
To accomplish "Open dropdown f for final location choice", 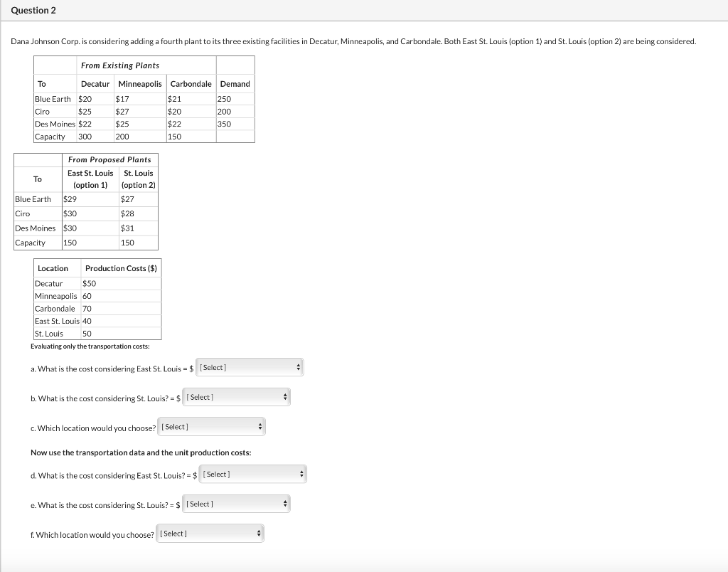I will click(210, 534).
